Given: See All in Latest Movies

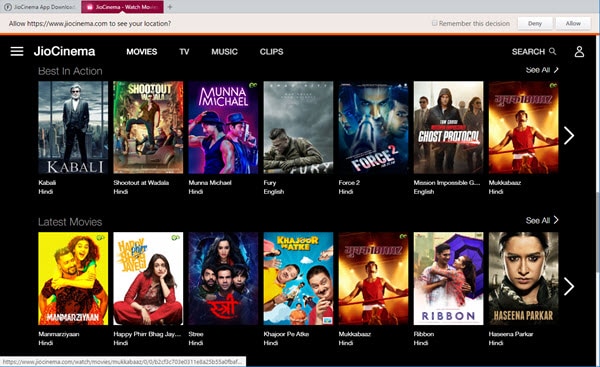Looking at the screenshot, I should [542, 220].
